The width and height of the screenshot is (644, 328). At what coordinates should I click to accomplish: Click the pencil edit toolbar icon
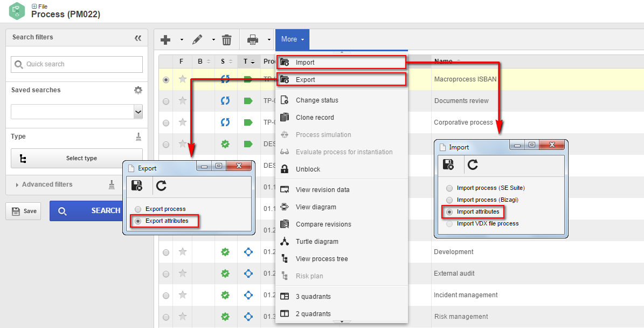[197, 40]
